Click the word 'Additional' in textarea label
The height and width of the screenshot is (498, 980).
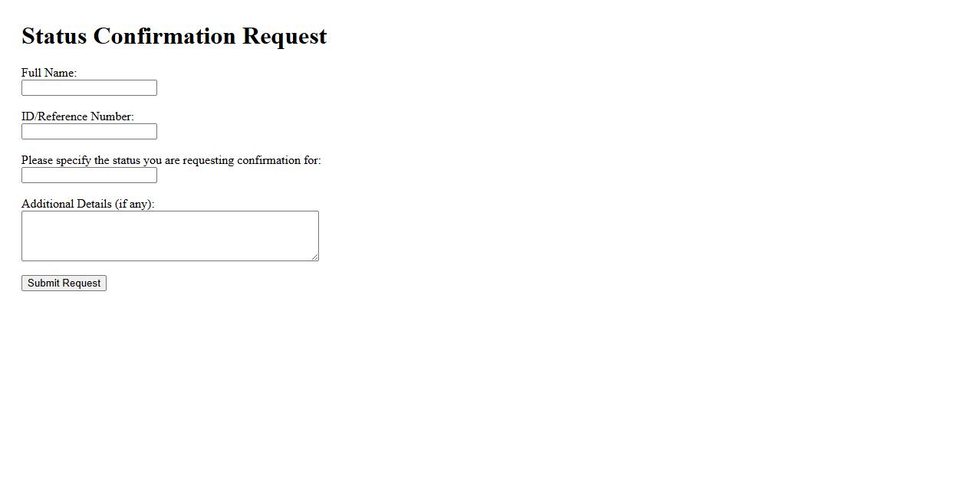tap(48, 204)
